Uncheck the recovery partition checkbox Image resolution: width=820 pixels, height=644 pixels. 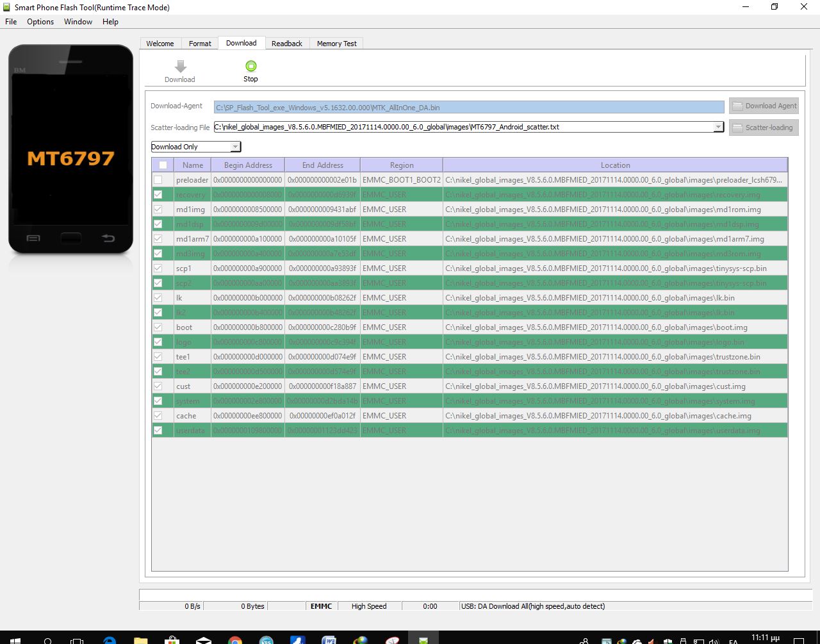tap(158, 195)
